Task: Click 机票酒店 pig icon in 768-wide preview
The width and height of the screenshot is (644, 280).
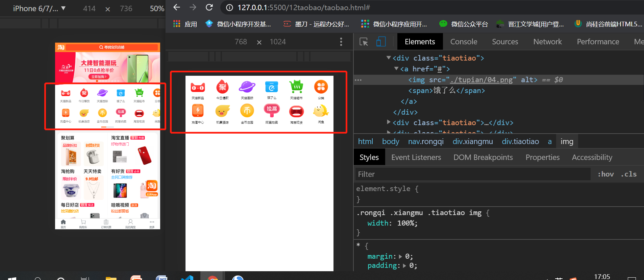Action: pyautogui.click(x=222, y=111)
